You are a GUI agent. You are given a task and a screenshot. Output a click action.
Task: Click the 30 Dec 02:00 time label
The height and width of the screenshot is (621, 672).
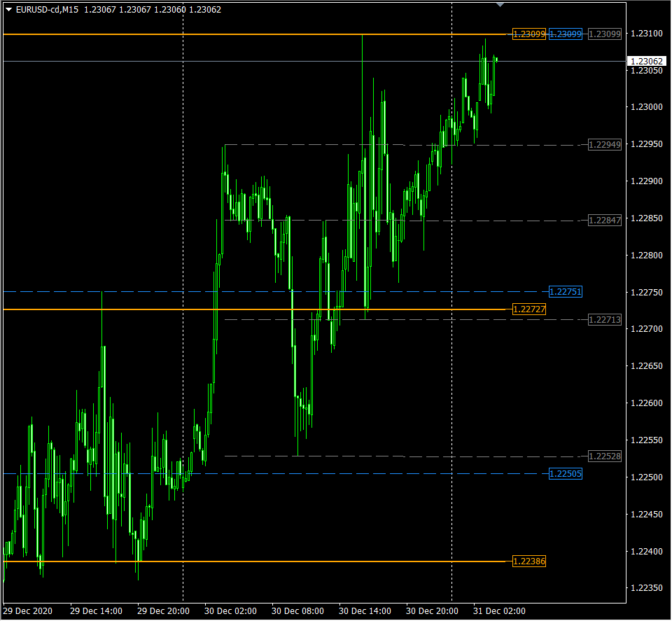tap(230, 612)
